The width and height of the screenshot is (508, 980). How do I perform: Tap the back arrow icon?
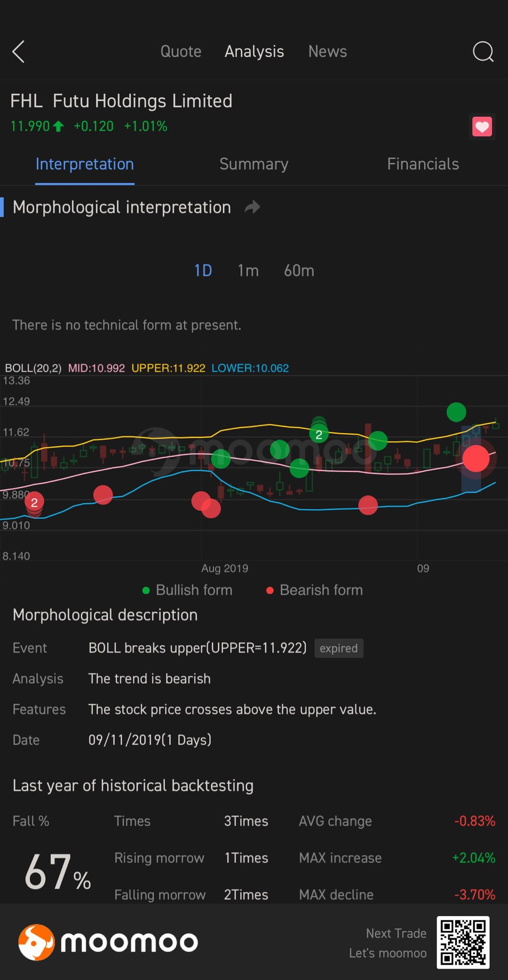pos(18,52)
